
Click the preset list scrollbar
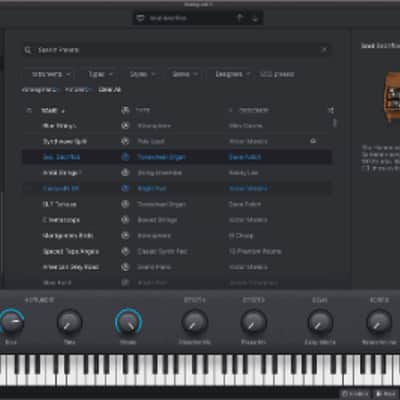tap(335, 123)
